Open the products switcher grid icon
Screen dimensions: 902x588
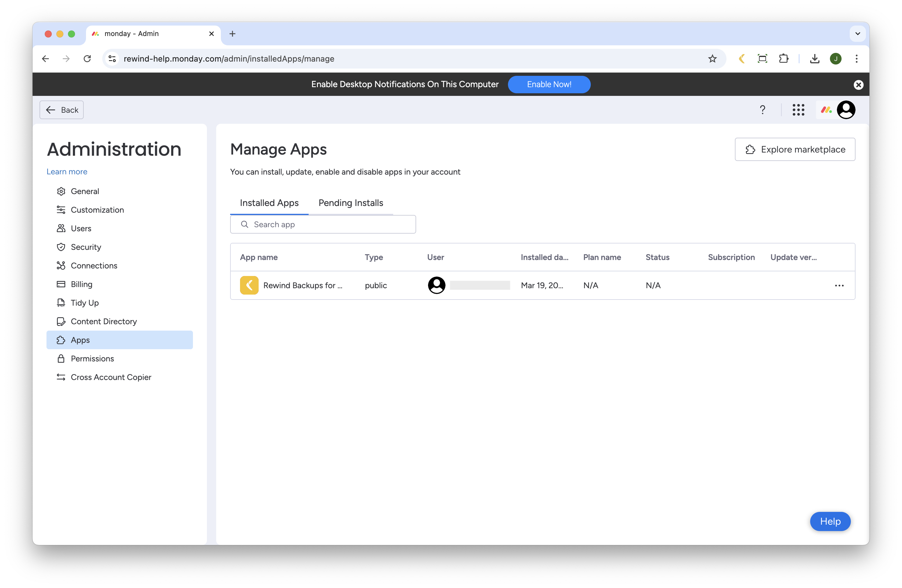[798, 110]
